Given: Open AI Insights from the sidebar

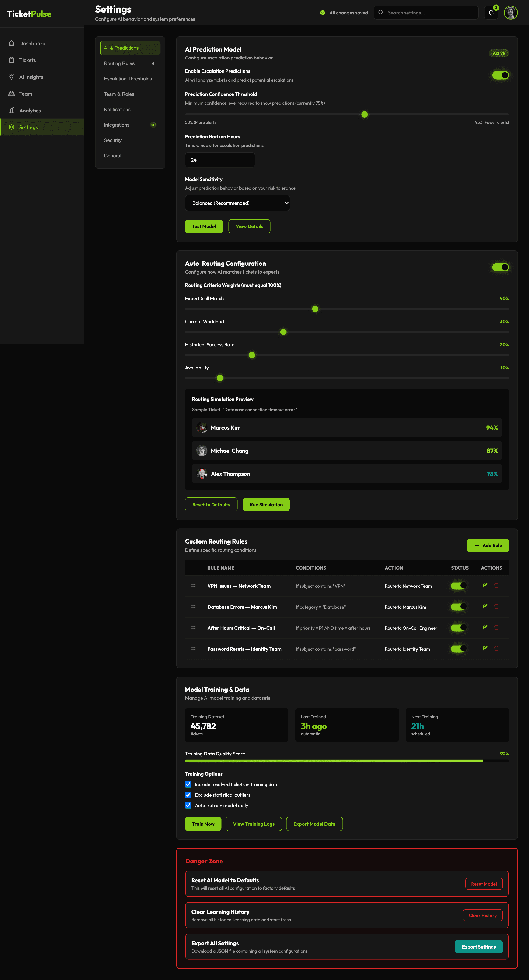Looking at the screenshot, I should 31,77.
